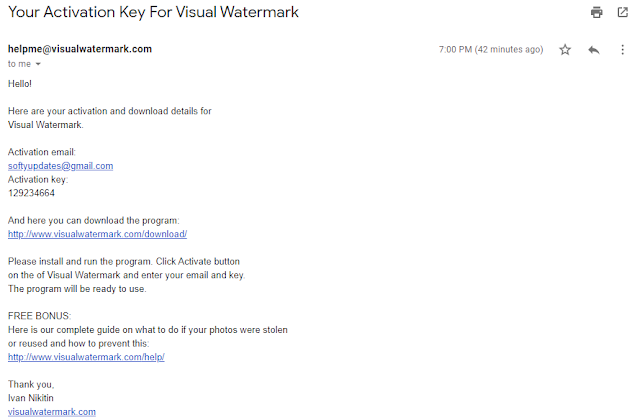Click the 'FREE BONUS:' heading text
This screenshot has height=420, width=640.
39,316
